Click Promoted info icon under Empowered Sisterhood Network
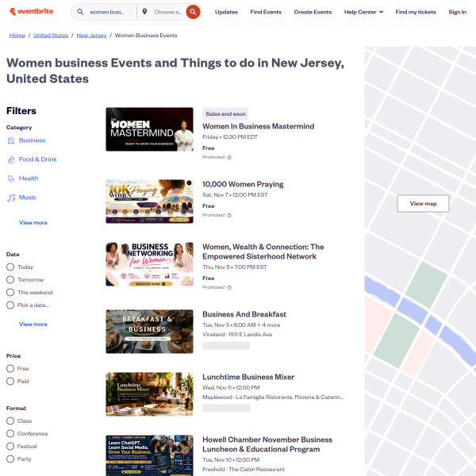 [x=229, y=287]
